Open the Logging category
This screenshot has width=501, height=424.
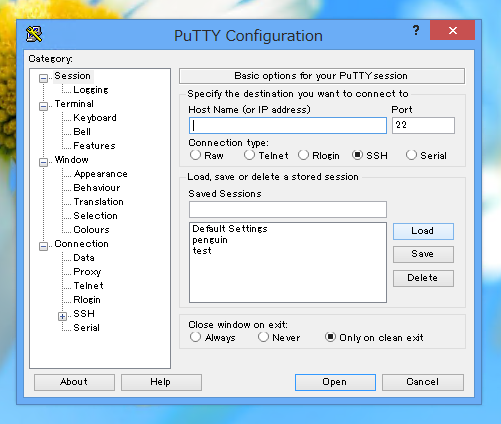pos(91,90)
